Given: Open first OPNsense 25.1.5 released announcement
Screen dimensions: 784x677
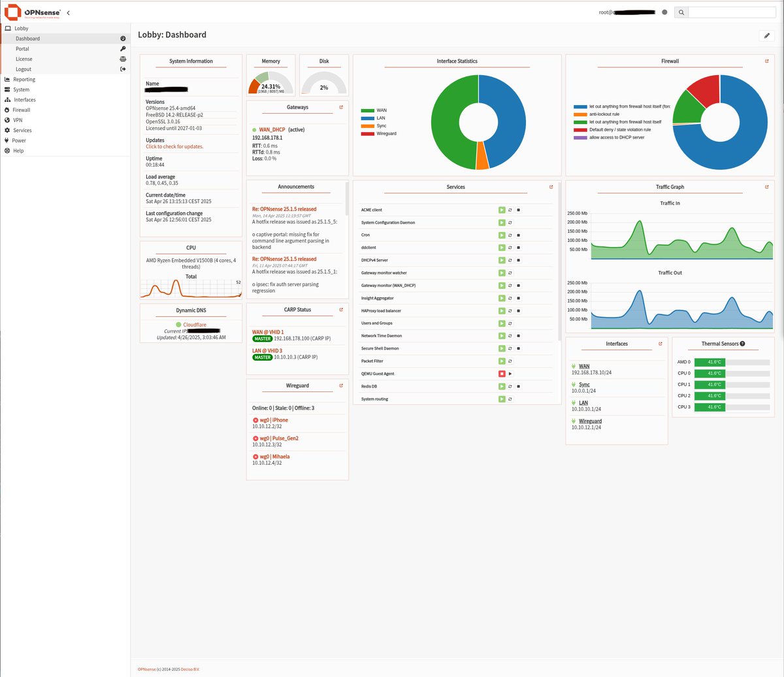Looking at the screenshot, I should tap(284, 209).
